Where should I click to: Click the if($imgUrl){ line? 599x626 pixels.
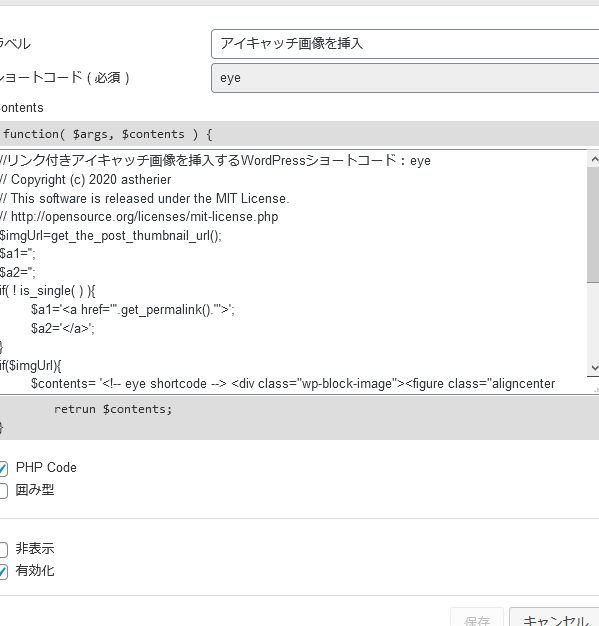click(x=30, y=365)
